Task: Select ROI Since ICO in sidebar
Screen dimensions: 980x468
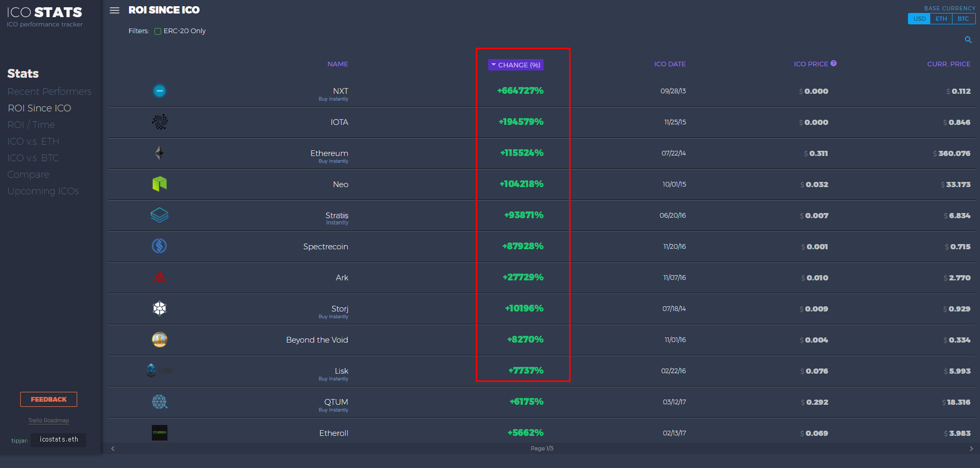Action: [x=39, y=108]
